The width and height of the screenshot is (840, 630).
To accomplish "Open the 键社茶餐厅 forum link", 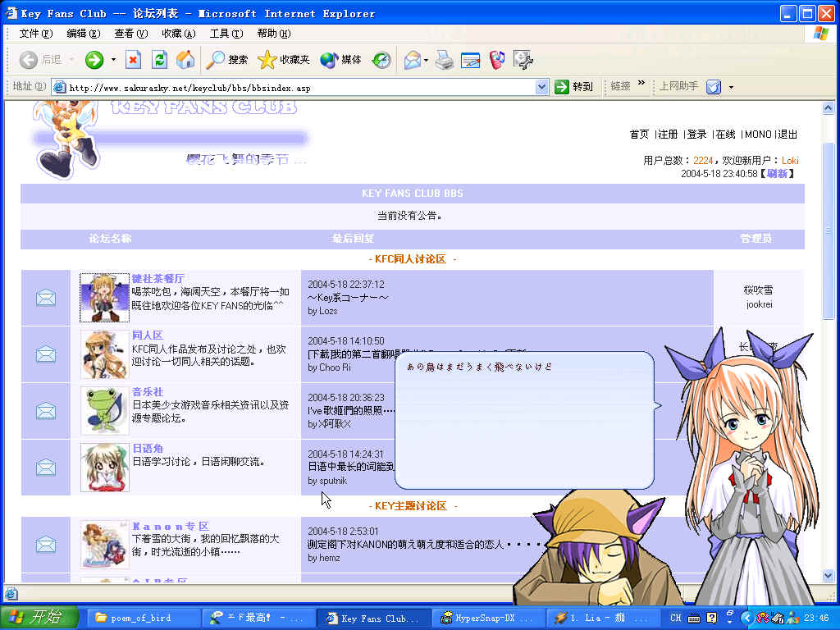I will click(x=157, y=279).
